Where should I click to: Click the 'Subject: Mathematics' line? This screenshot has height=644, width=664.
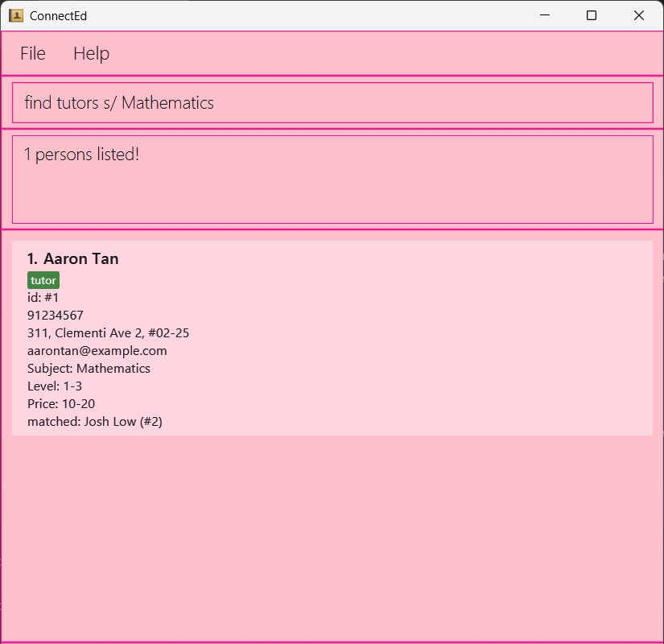coord(89,368)
